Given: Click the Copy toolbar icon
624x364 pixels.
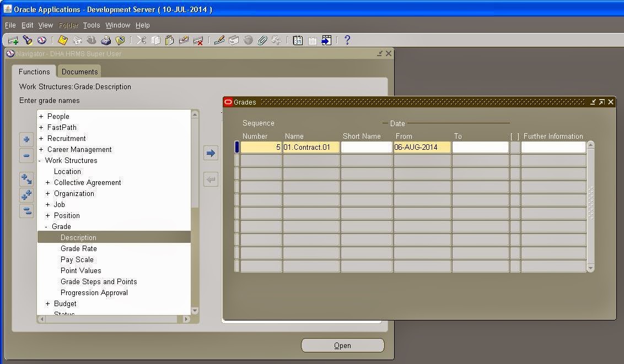Looking at the screenshot, I should coord(155,40).
